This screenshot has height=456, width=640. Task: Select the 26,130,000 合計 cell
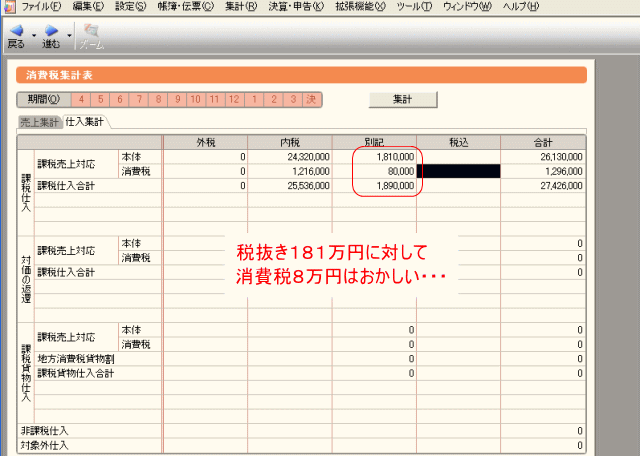tap(543, 157)
